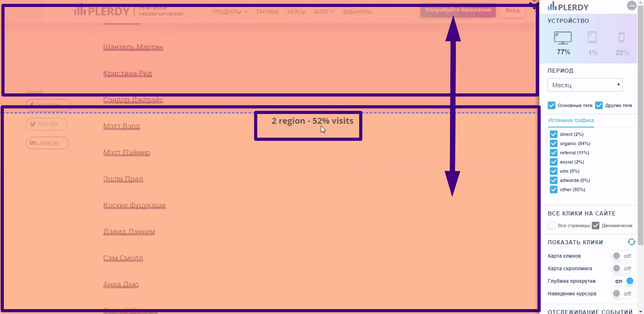Click the '2 region - 52% visits' label

[312, 121]
